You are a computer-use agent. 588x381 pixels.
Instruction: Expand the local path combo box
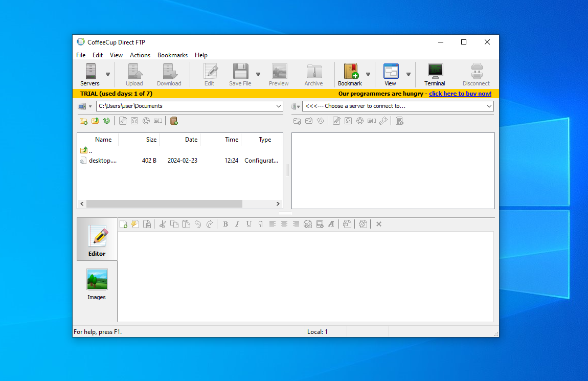(x=279, y=106)
